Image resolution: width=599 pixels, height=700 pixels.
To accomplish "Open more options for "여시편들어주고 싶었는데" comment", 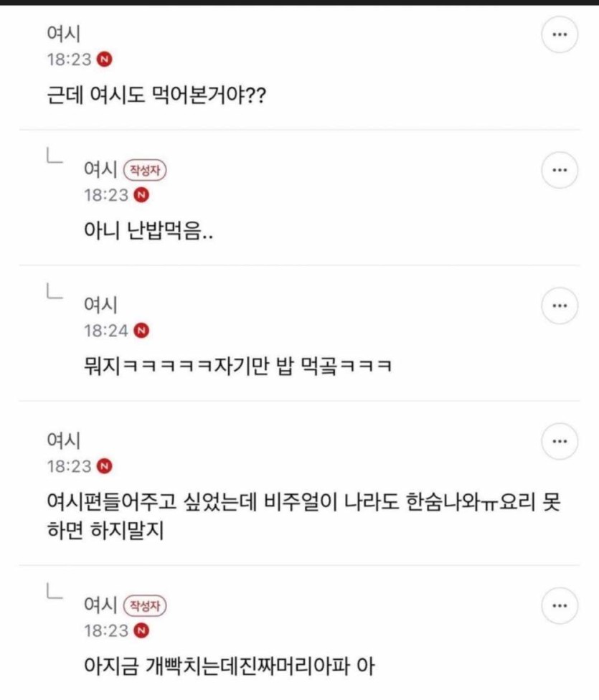I will (x=560, y=442).
